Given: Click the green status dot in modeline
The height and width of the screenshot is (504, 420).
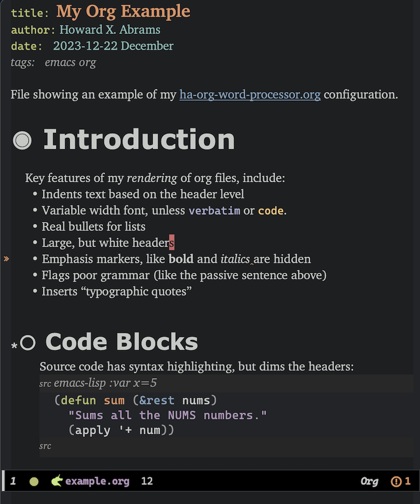Looking at the screenshot, I should pos(34,480).
